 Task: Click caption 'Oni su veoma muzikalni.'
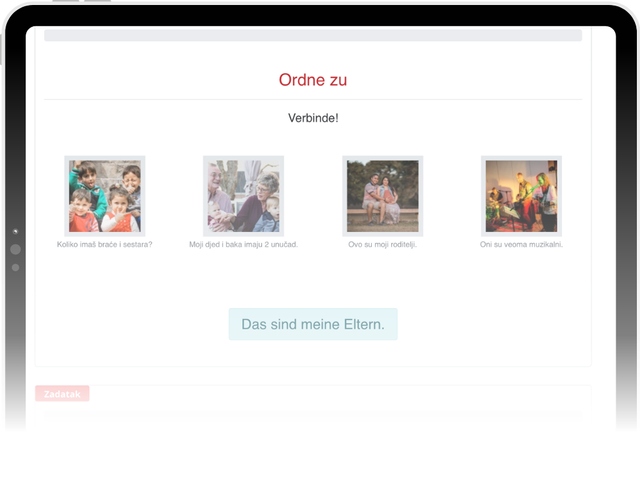click(521, 244)
